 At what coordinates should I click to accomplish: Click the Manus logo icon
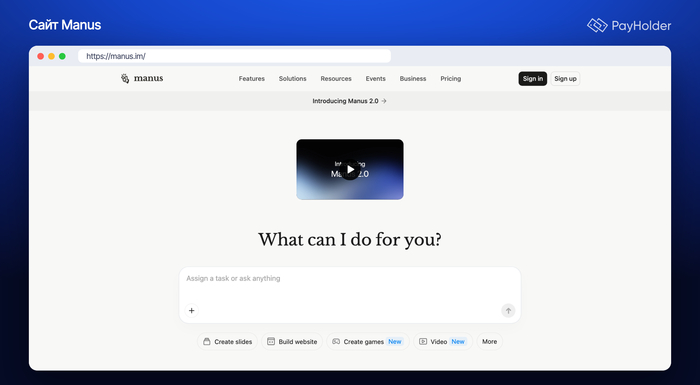pos(125,79)
